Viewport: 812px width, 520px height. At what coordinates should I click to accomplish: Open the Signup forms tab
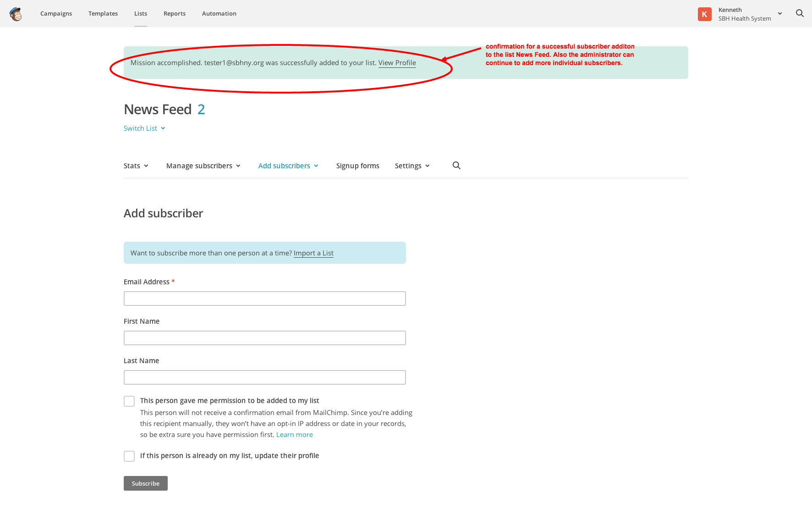tap(357, 166)
